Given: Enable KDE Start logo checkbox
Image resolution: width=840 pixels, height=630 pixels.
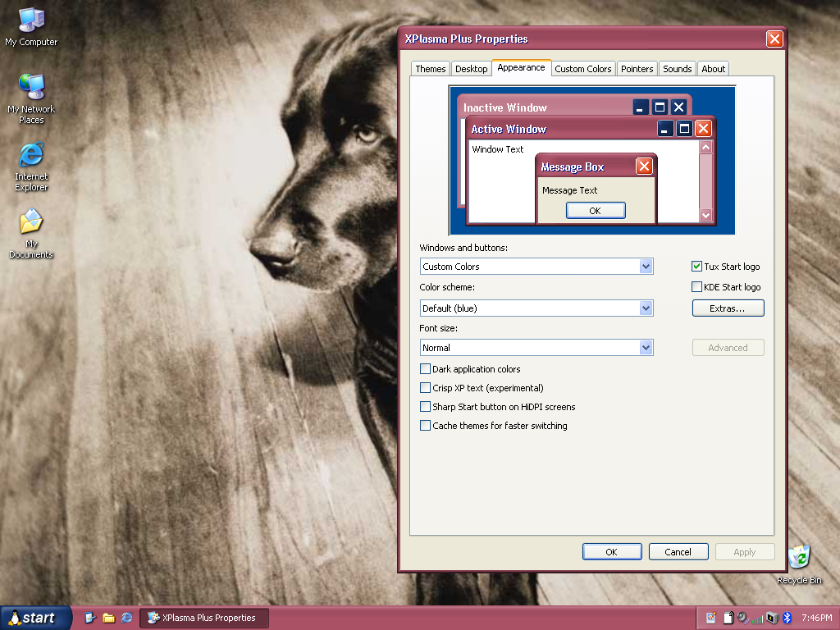Looking at the screenshot, I should coord(696,286).
